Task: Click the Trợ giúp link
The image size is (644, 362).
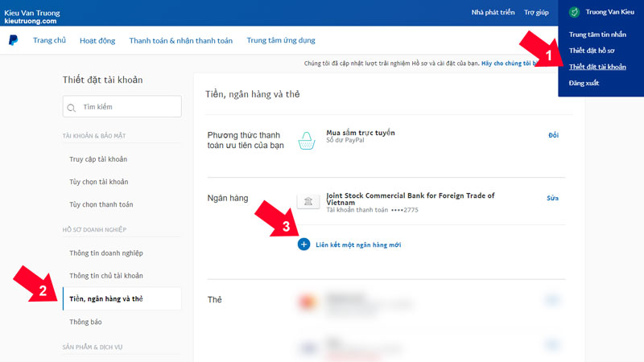Action: 536,12
